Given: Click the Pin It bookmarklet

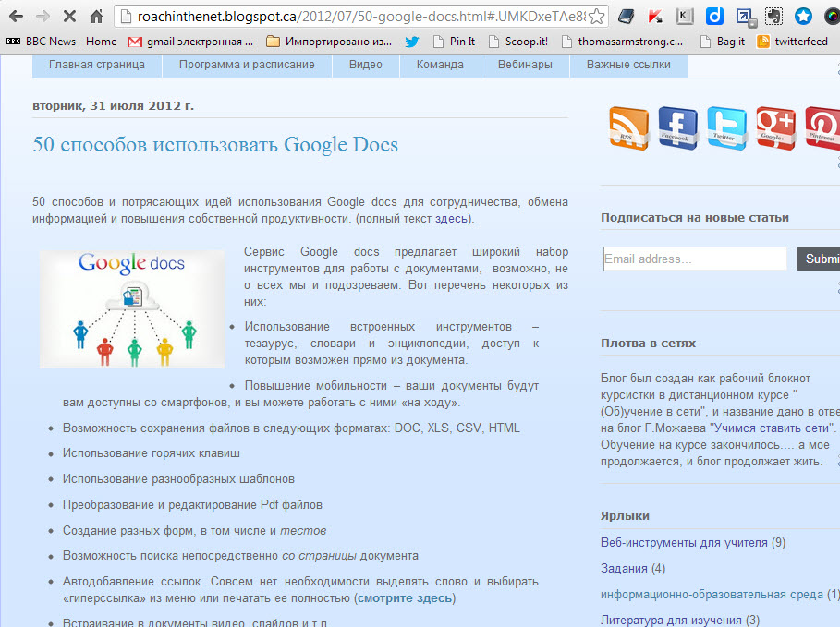Looking at the screenshot, I should click(x=454, y=42).
